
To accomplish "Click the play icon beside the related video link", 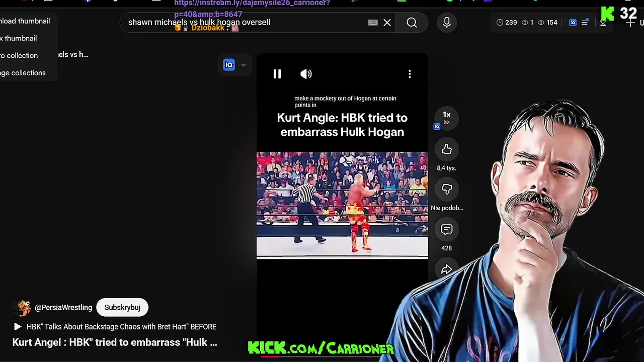I will pos(18,327).
